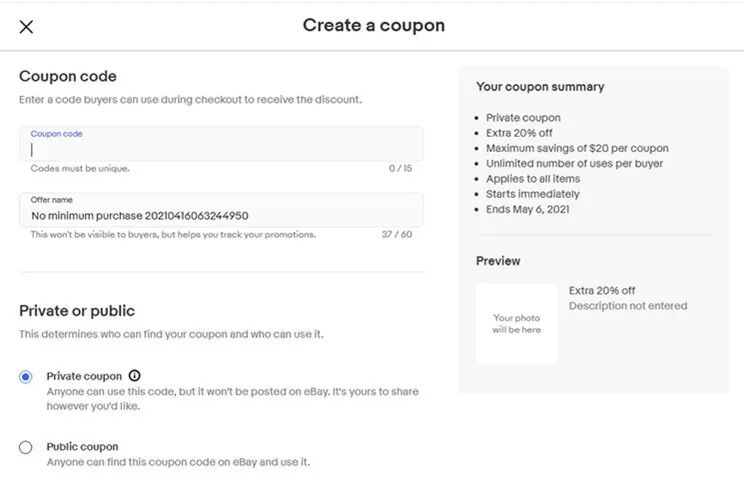Focus the Coupon code input field
744x499 pixels.
pyautogui.click(x=221, y=144)
